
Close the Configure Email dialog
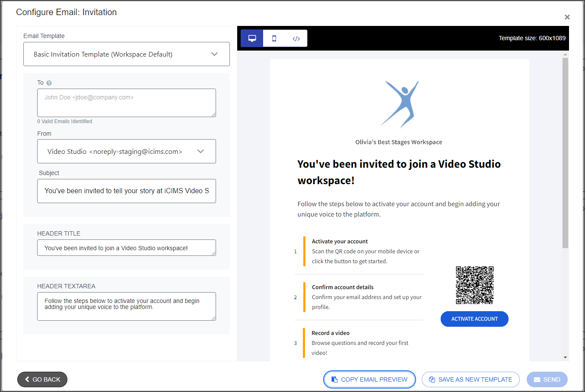click(x=567, y=17)
